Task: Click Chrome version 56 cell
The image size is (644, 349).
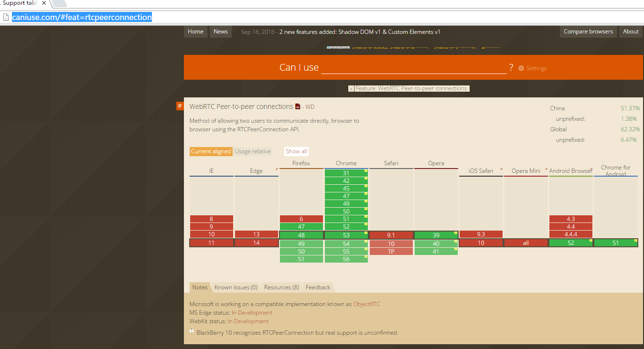Action: [x=346, y=259]
